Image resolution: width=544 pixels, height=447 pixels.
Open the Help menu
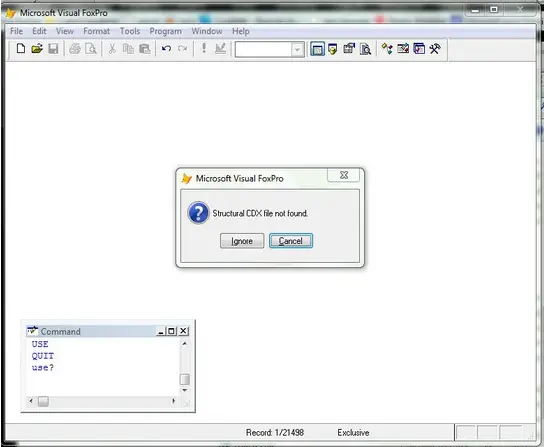click(240, 31)
